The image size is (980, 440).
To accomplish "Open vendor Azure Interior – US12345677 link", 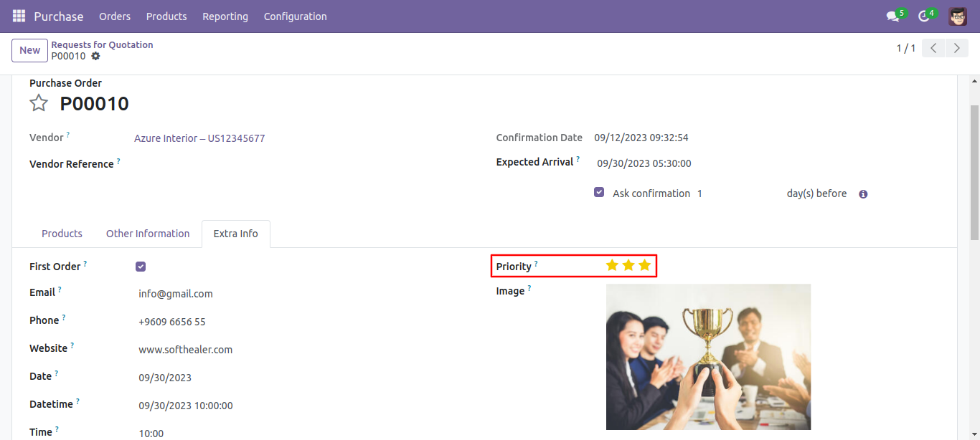I will pyautogui.click(x=199, y=138).
